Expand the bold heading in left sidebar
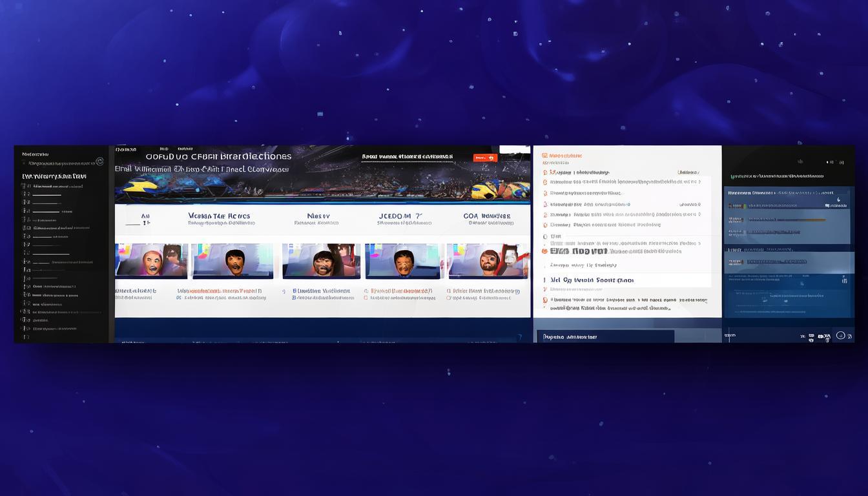Viewport: 868px width, 496px height. [54, 176]
